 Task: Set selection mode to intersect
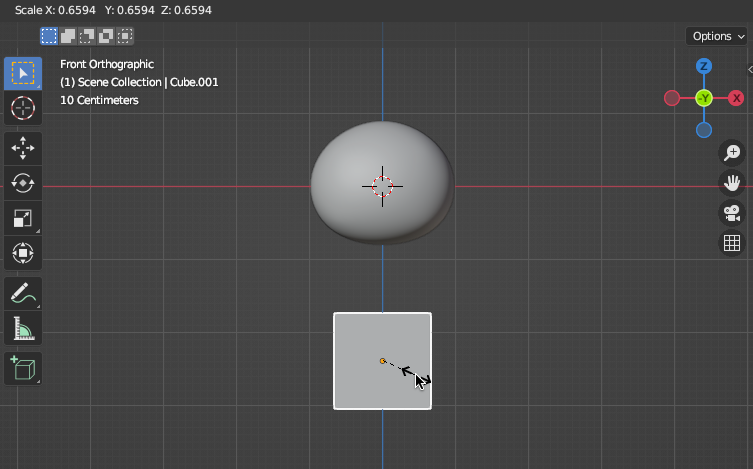pyautogui.click(x=125, y=36)
